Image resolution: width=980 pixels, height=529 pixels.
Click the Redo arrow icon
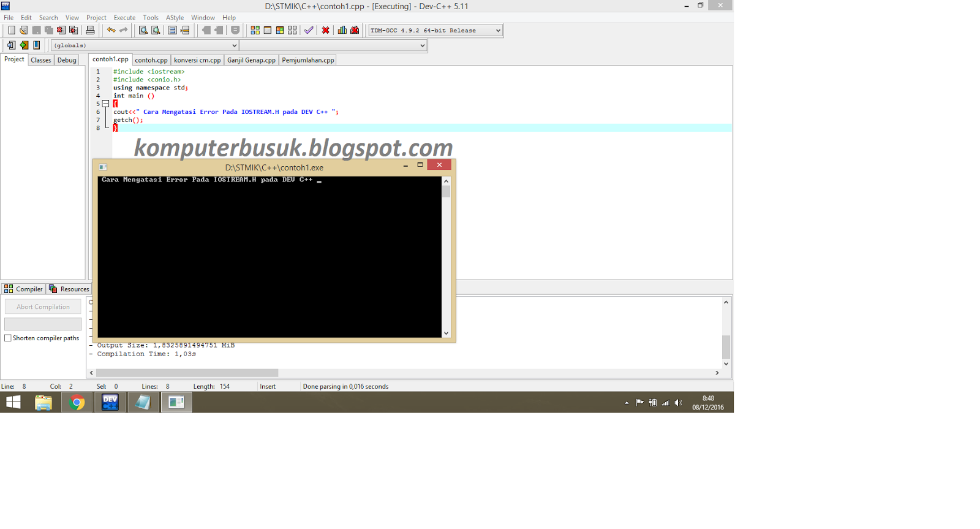[123, 30]
